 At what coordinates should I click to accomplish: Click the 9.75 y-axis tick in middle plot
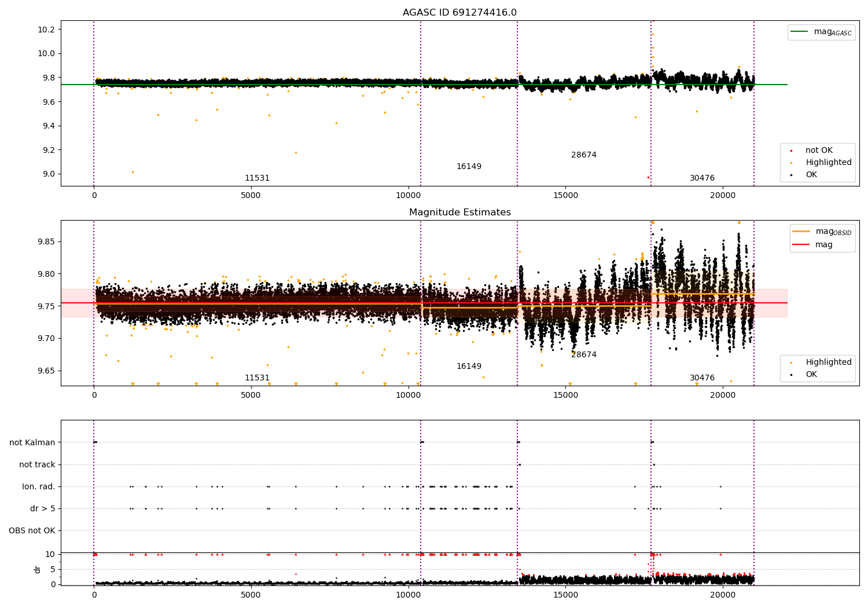[x=46, y=306]
